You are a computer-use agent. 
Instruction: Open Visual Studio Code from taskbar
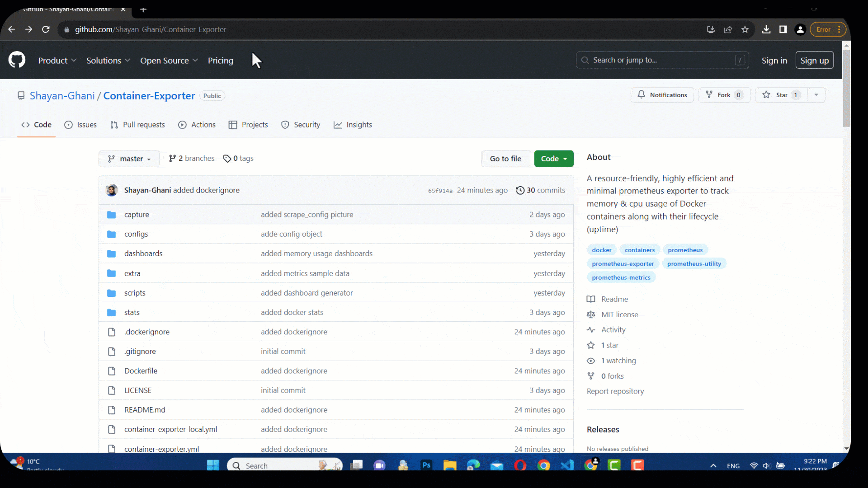pyautogui.click(x=567, y=465)
